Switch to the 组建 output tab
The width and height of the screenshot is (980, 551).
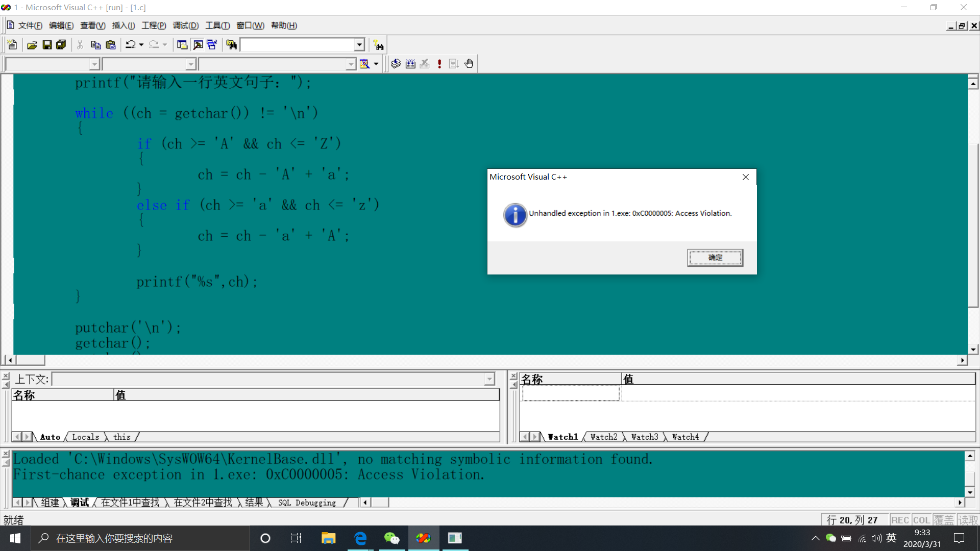tap(50, 503)
